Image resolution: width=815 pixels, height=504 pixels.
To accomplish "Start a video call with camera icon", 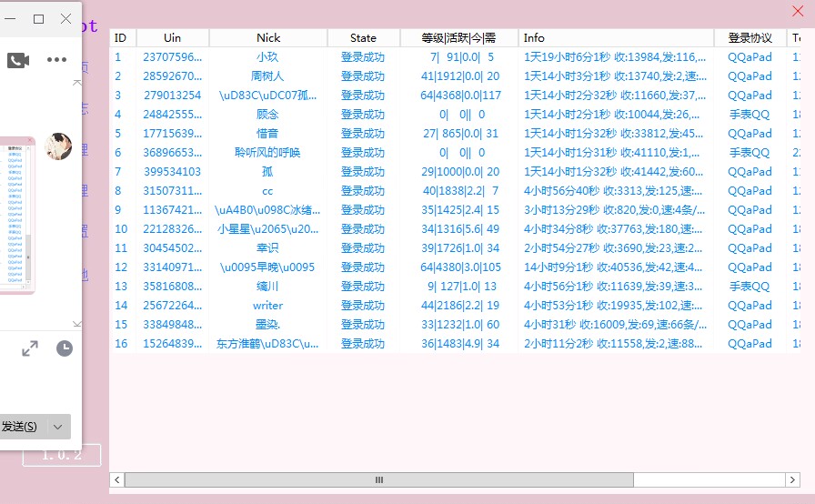I will [x=18, y=60].
